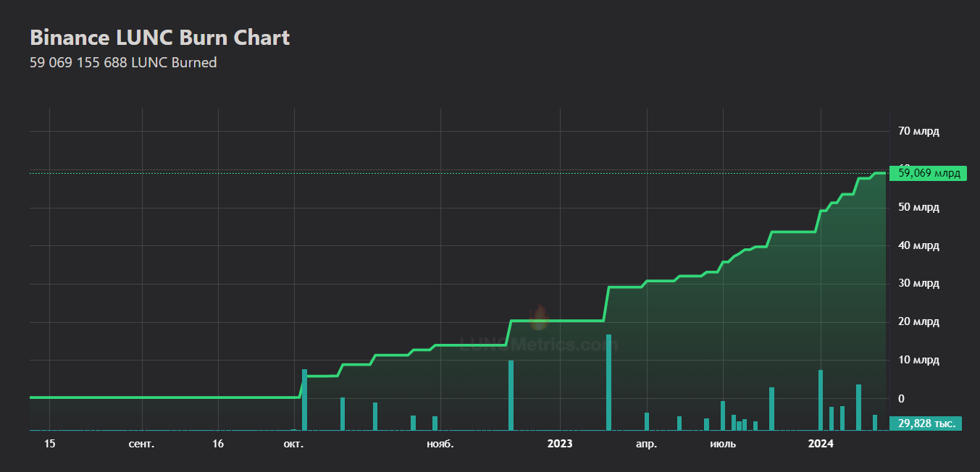This screenshot has height=472, width=980.
Task: Click the апр. label on the time axis
Action: 646,444
